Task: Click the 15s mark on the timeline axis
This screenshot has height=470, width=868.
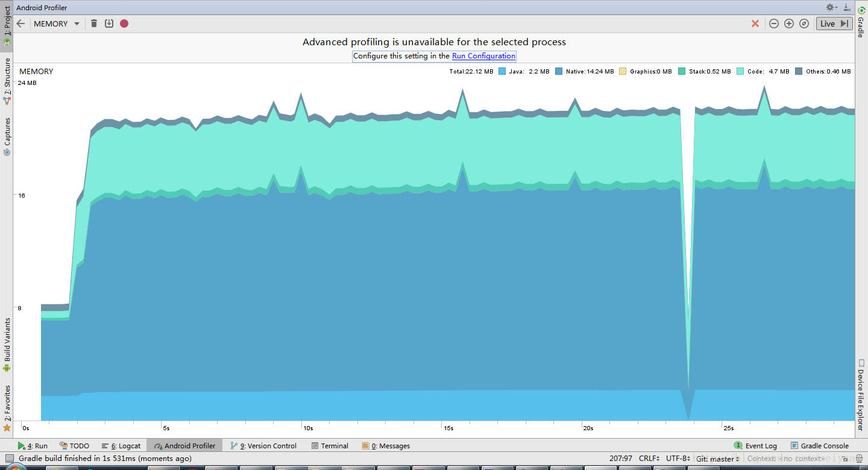Action: point(448,428)
